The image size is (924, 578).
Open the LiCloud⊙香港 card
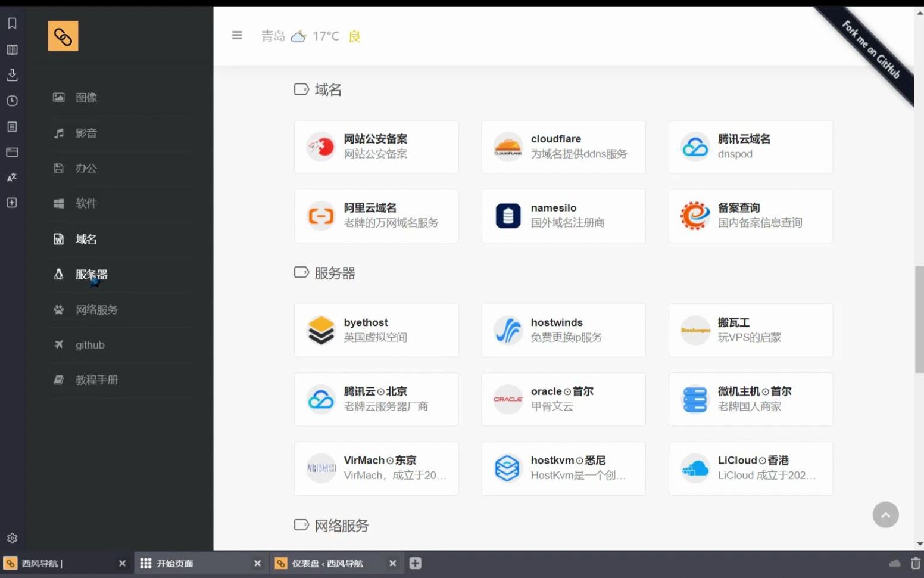(x=751, y=468)
